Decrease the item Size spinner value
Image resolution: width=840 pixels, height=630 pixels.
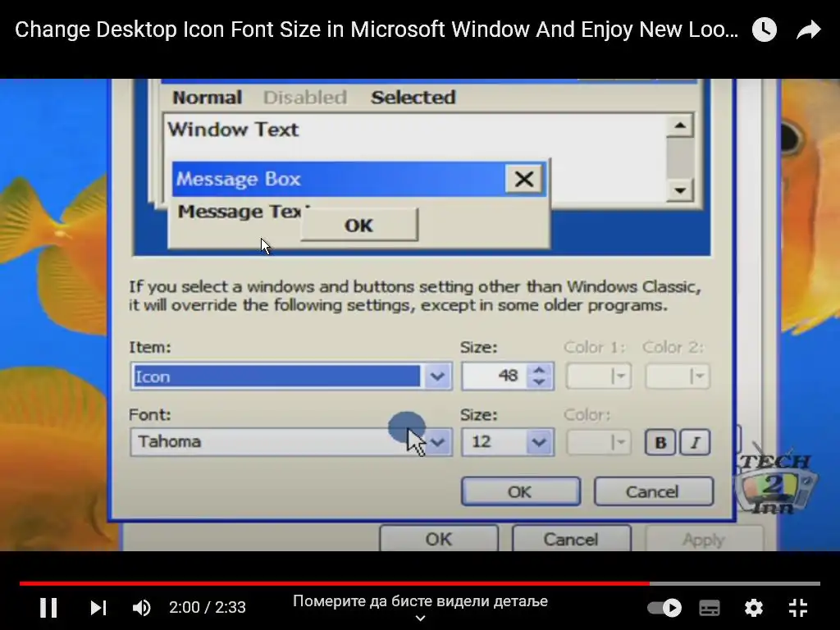[540, 382]
